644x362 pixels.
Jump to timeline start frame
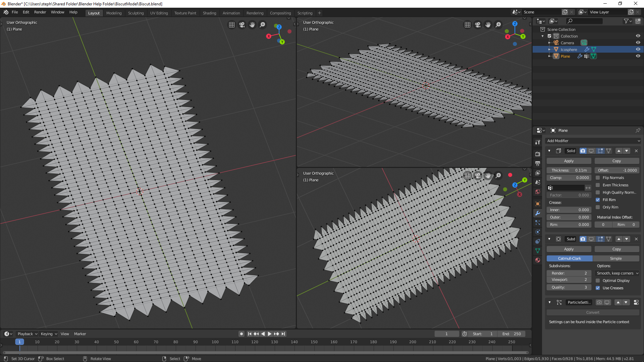[x=250, y=334]
